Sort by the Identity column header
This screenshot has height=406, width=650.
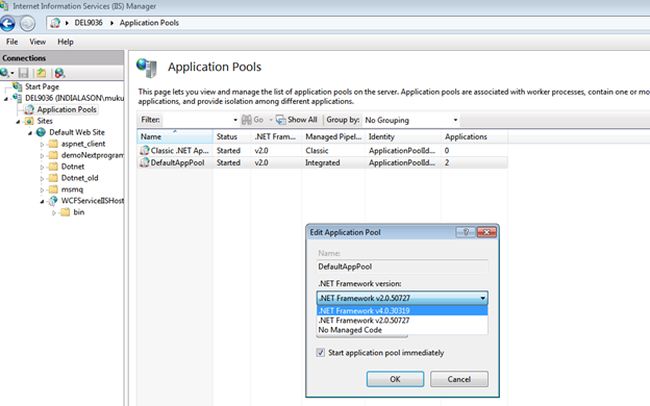pos(403,137)
